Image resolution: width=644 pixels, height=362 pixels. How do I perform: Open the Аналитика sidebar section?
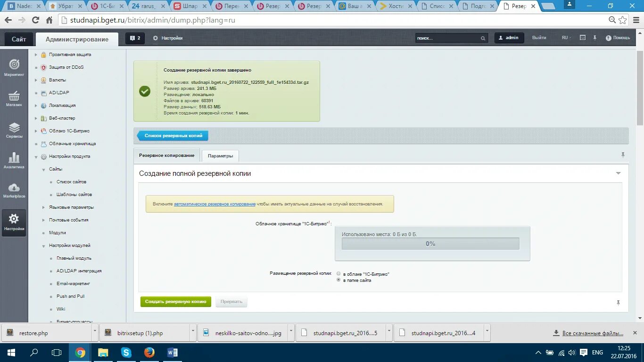pos(14,160)
